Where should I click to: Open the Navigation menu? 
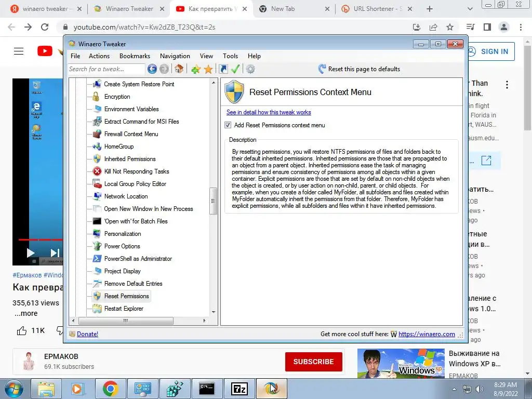175,56
